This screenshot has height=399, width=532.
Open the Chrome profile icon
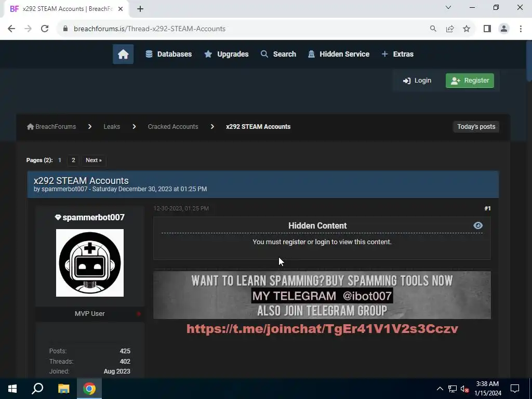coord(504,29)
